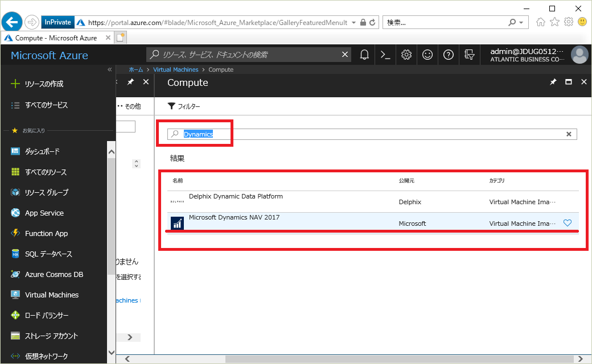Viewport: 592px width, 364px height.
Task: Open the account avatar menu
Action: [579, 55]
